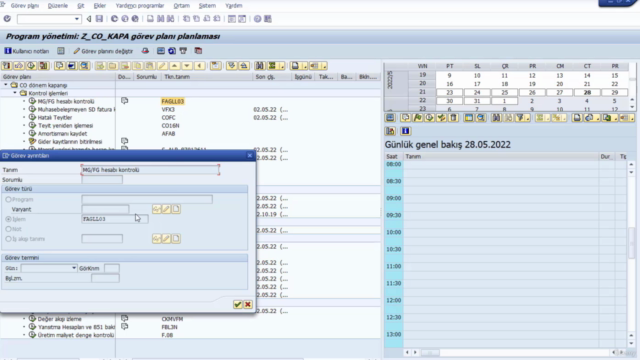
Task: Click move-up arrow icon in task list toolbar
Action: pyautogui.click(x=175, y=66)
